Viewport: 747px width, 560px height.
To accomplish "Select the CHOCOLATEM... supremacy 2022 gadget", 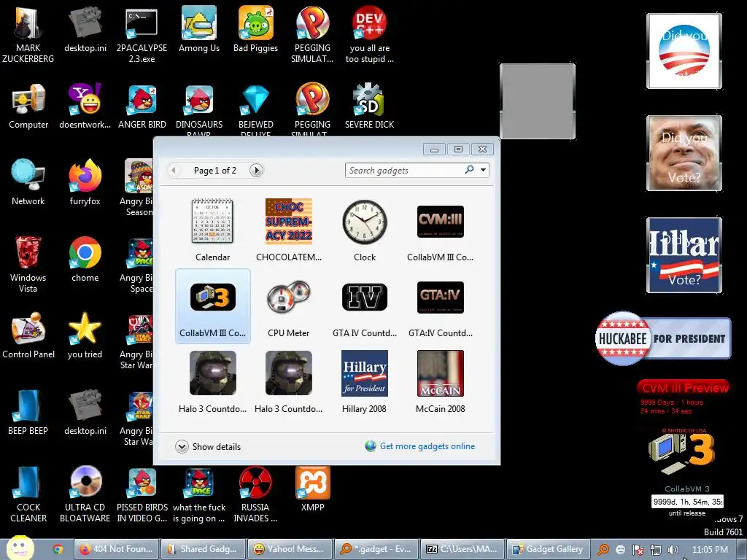I will point(288,230).
